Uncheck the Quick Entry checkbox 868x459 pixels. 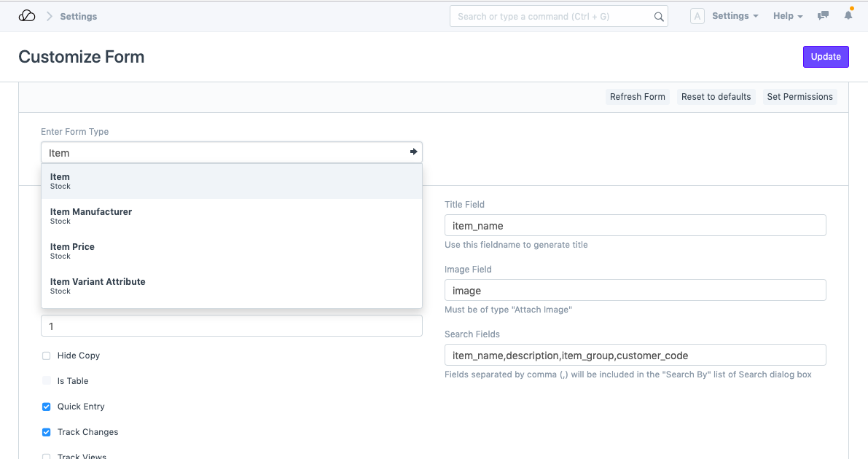(x=47, y=407)
